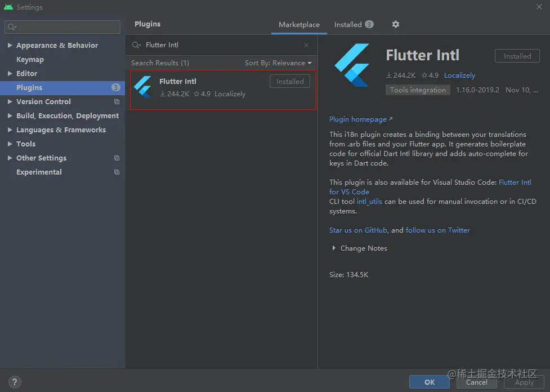Expand Languages & Frameworks node
550x392 pixels.
coord(10,130)
